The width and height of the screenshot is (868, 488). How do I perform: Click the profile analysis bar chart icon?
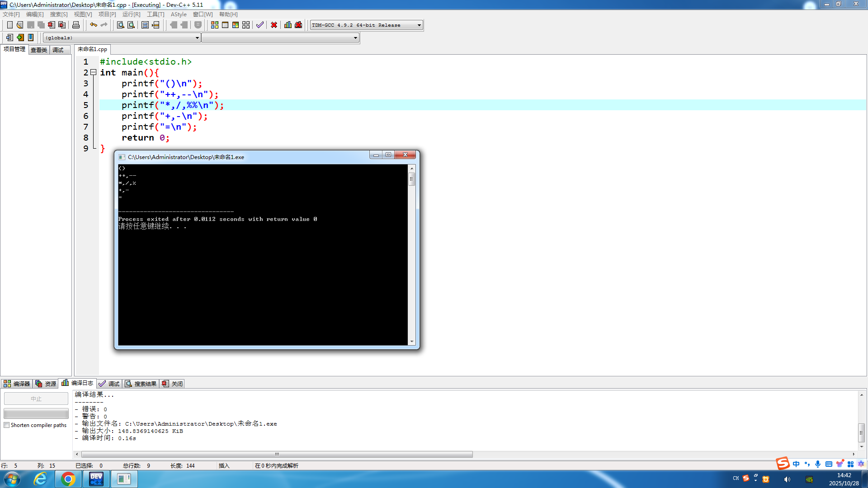[288, 25]
